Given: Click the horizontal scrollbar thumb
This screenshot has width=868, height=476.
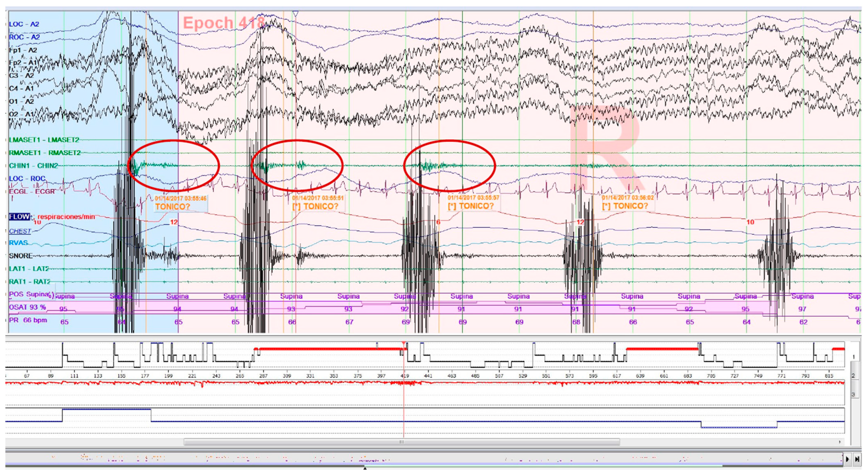Looking at the screenshot, I should 402,442.
